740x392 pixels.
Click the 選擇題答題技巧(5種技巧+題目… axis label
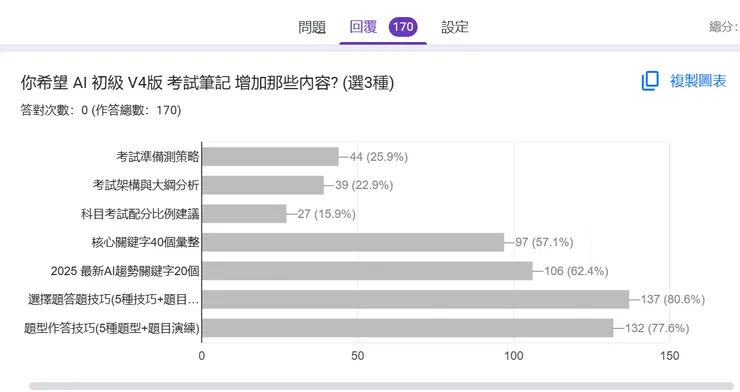[114, 299]
